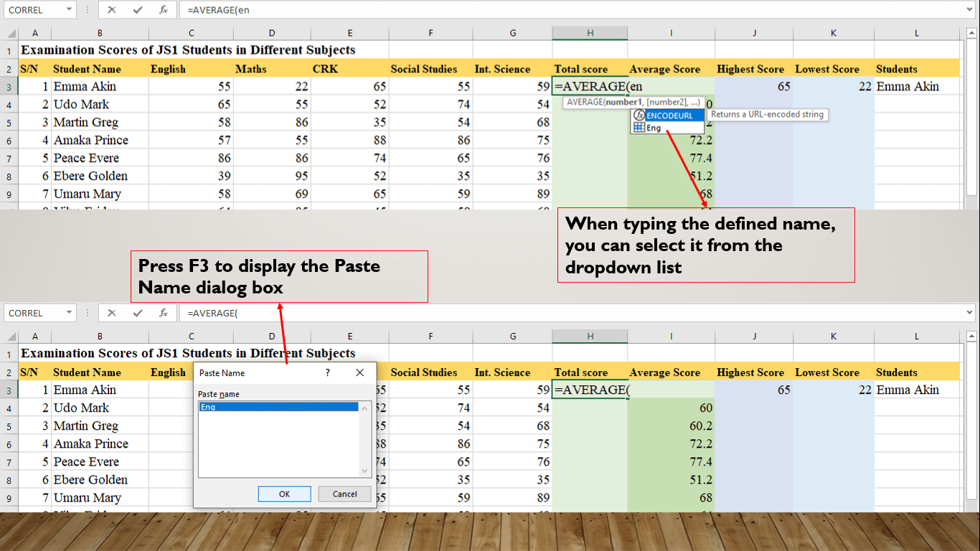The image size is (980, 551).
Task: Open the Name Box dropdown arrow
Action: click(x=70, y=10)
